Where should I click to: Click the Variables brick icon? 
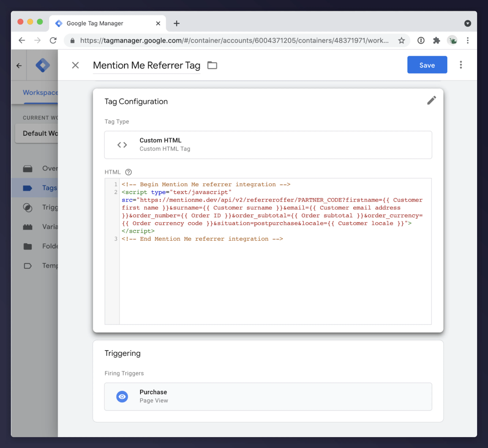(28, 227)
